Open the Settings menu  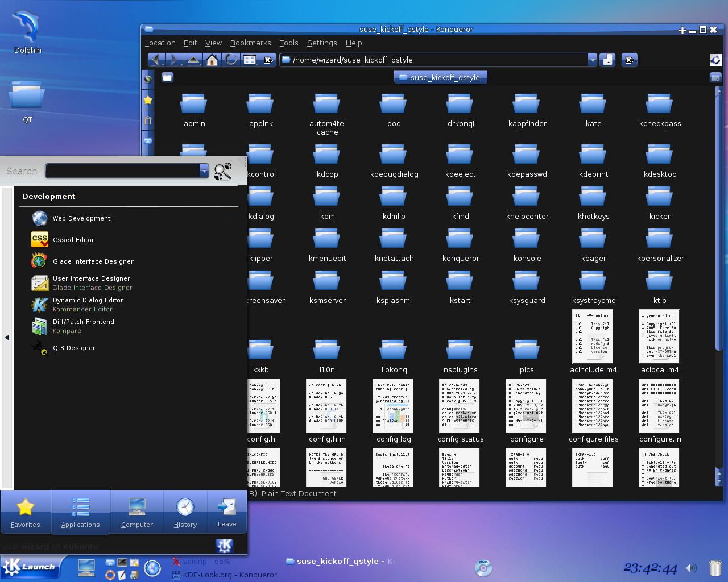(x=322, y=43)
